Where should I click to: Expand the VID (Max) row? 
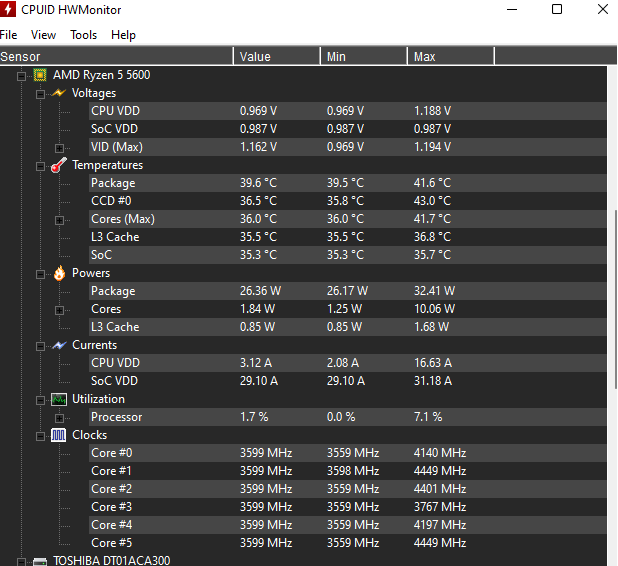(59, 148)
